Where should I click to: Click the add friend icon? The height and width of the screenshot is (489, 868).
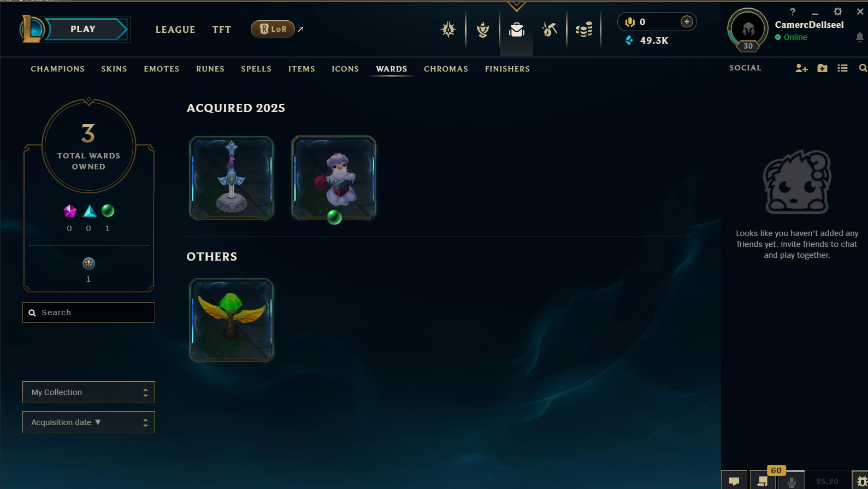pos(801,68)
